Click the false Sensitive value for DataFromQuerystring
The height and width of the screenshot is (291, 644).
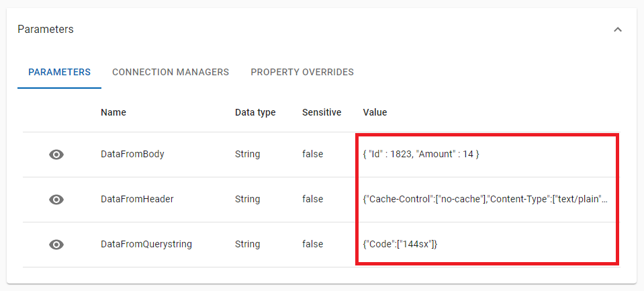312,245
